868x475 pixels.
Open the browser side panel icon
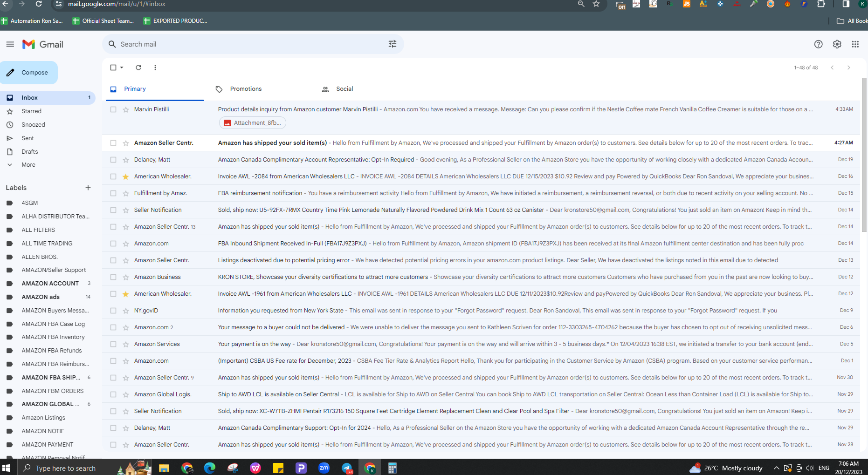coord(846,4)
